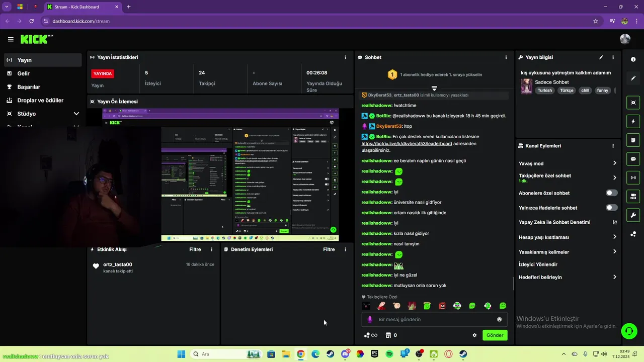This screenshot has width=644, height=362.
Task: Expand the Yavaş mod options
Action: click(614, 163)
